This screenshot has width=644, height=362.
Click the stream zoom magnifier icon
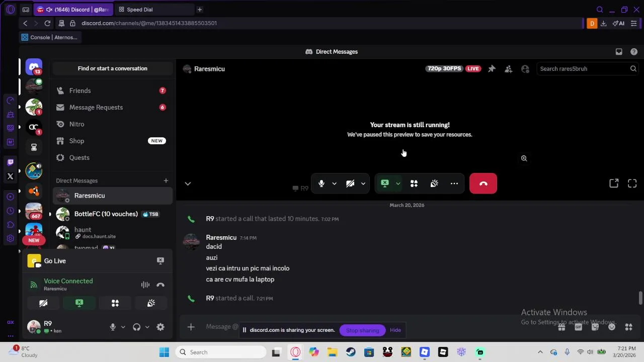click(x=524, y=158)
